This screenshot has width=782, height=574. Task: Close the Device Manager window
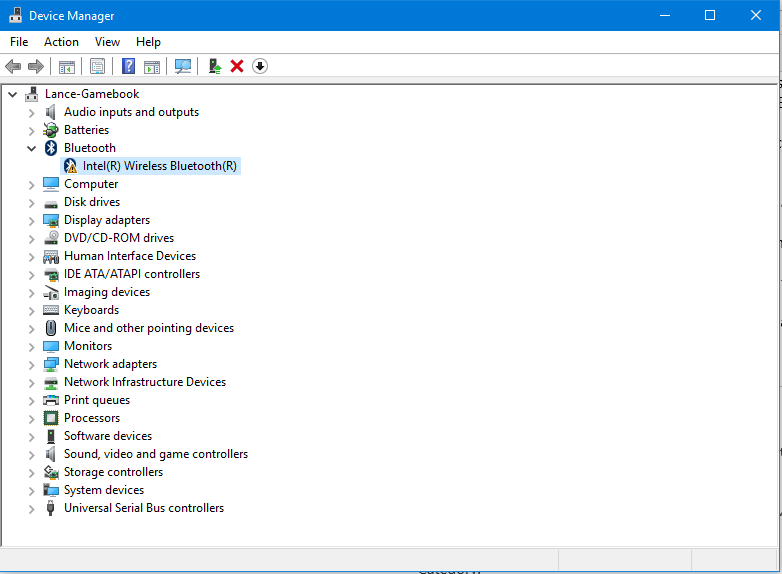(x=756, y=15)
